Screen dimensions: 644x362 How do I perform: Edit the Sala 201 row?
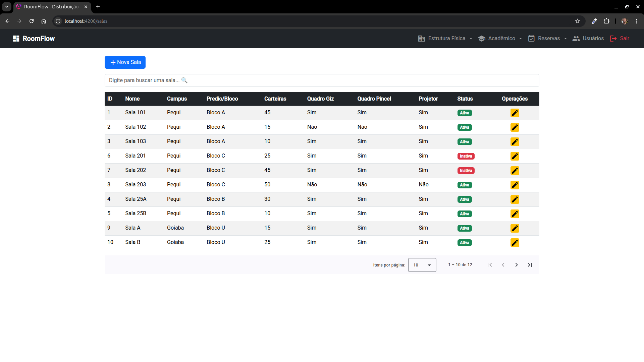(515, 156)
